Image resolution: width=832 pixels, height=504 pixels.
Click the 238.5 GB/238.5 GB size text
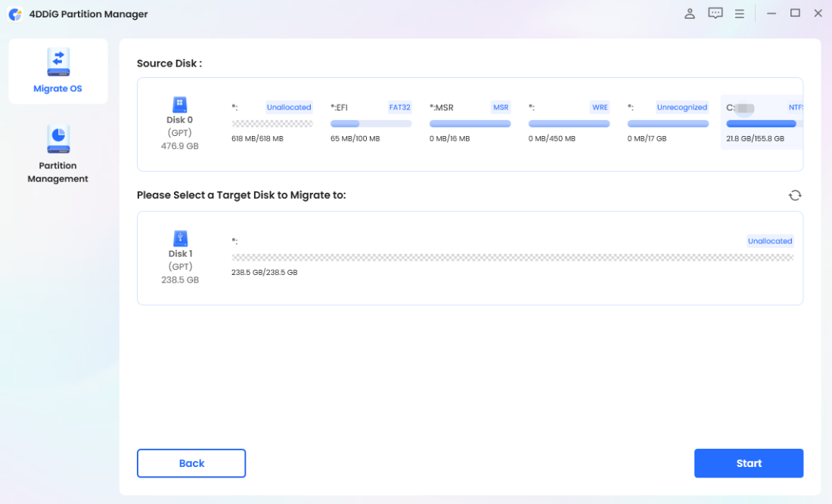coord(264,273)
